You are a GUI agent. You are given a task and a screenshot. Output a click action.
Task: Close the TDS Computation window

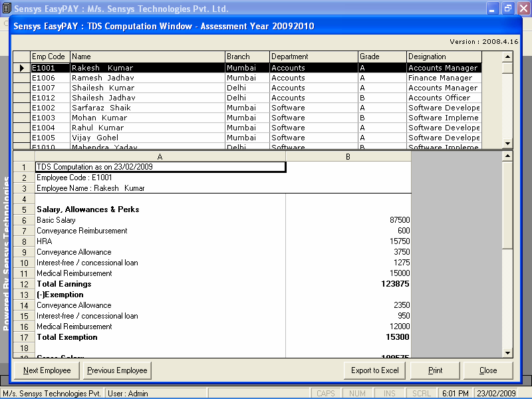pos(488,370)
